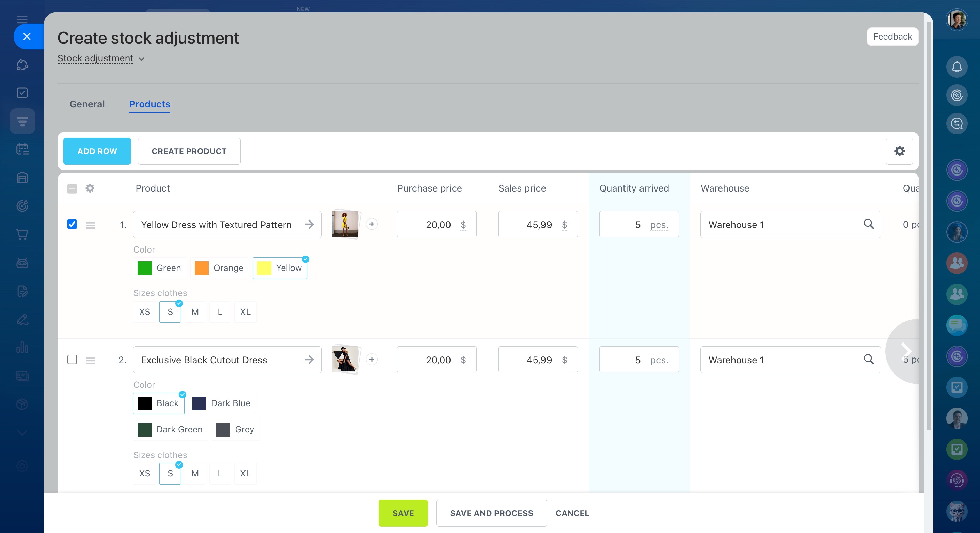Open notifications bell icon
This screenshot has width=980, height=533.
click(x=957, y=67)
